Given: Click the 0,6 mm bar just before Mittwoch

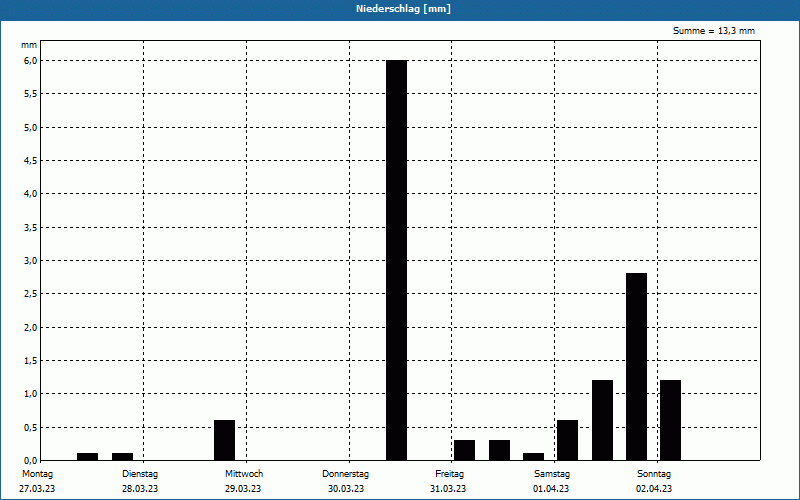Looking at the screenshot, I should [224, 440].
